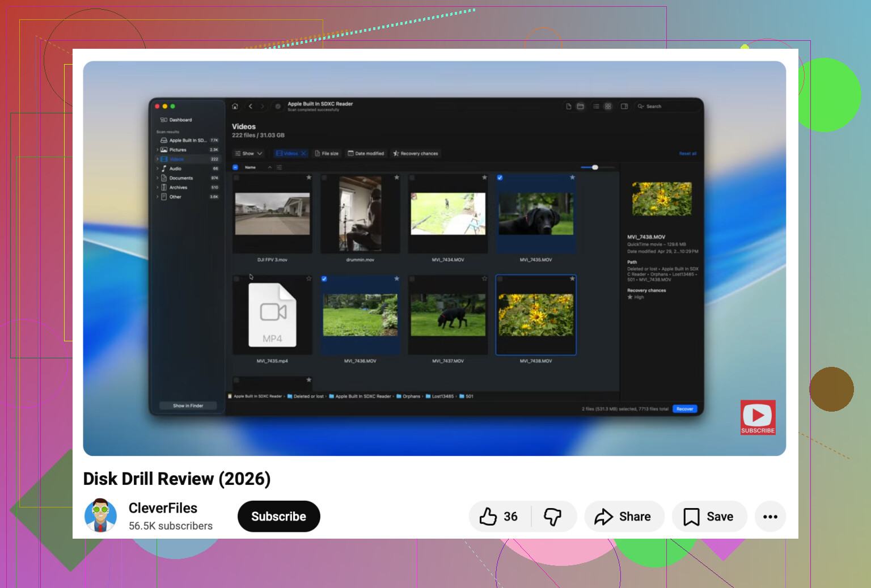The width and height of the screenshot is (871, 588).
Task: Open Other category in sidebar
Action: [189, 197]
